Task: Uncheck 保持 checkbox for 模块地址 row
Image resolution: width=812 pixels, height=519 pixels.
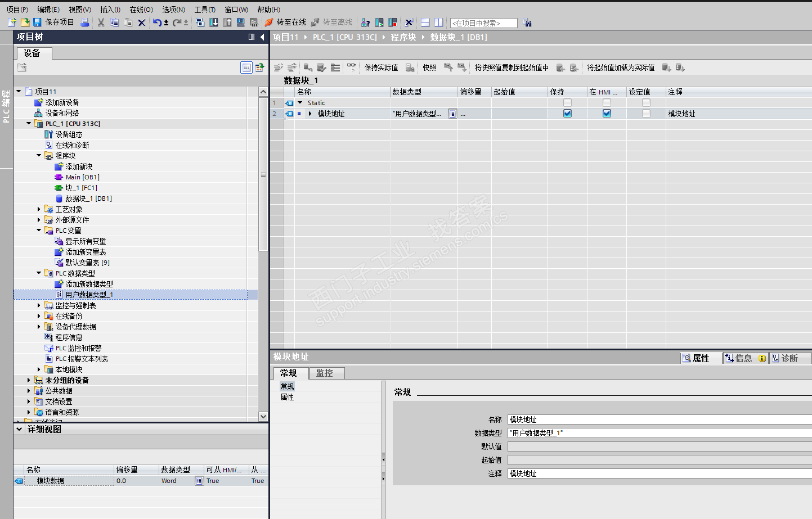Action: click(x=567, y=113)
